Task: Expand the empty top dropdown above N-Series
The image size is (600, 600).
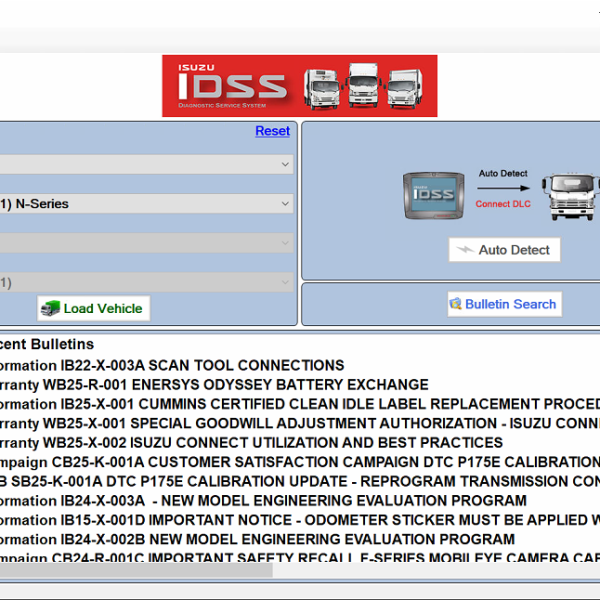Action: pyautogui.click(x=147, y=164)
